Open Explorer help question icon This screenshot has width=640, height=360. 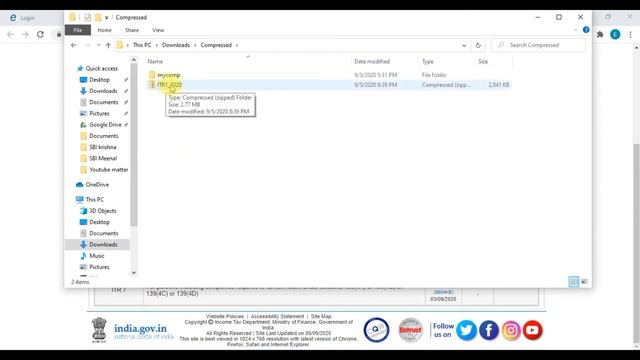click(x=586, y=30)
